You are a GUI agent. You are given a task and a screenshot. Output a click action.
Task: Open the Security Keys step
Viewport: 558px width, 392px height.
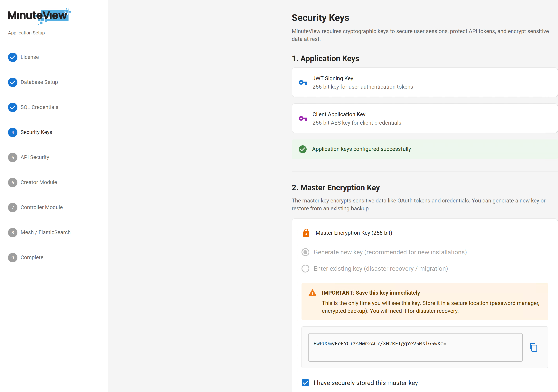[36, 132]
